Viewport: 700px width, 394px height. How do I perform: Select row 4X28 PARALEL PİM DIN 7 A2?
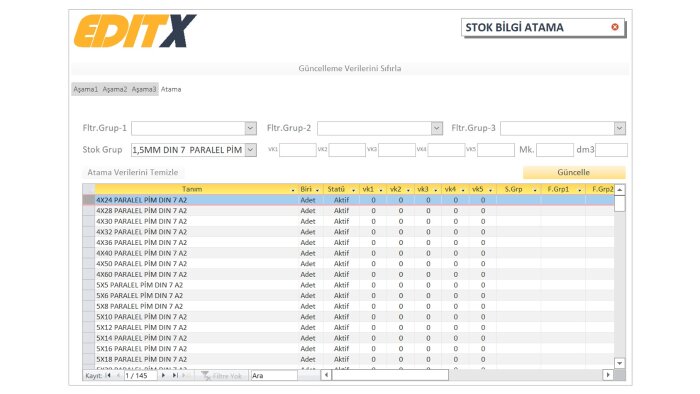click(x=348, y=211)
